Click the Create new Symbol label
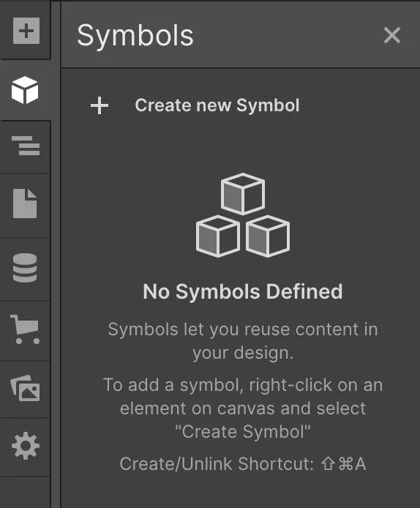This screenshot has width=420, height=508. pyautogui.click(x=217, y=105)
